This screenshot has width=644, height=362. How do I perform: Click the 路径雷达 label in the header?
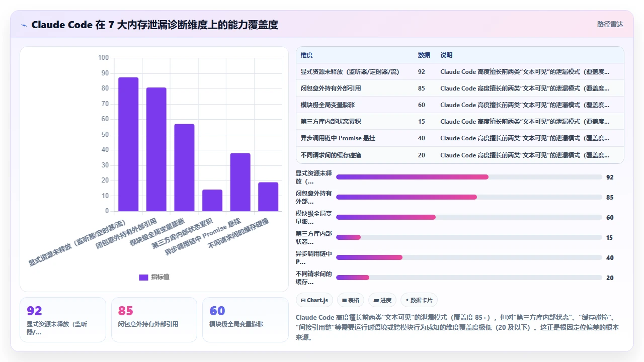[x=610, y=24]
